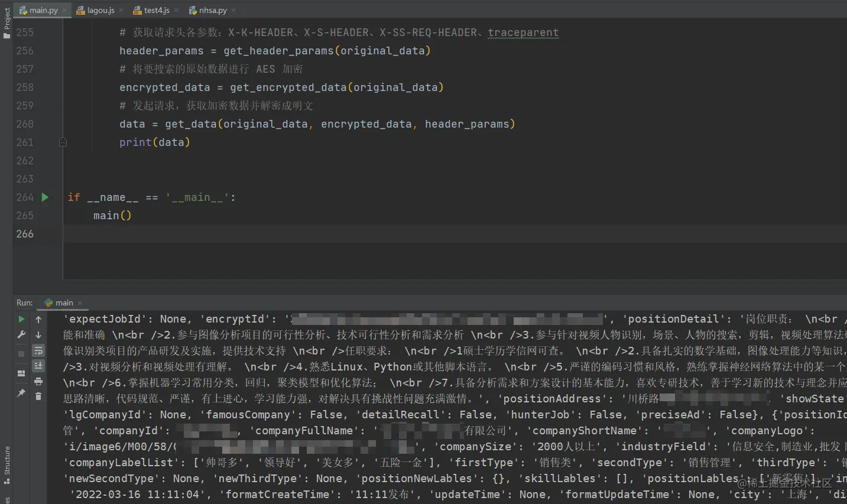Image resolution: width=847 pixels, height=504 pixels.
Task: Click print(data) on line 261
Action: coord(155,142)
